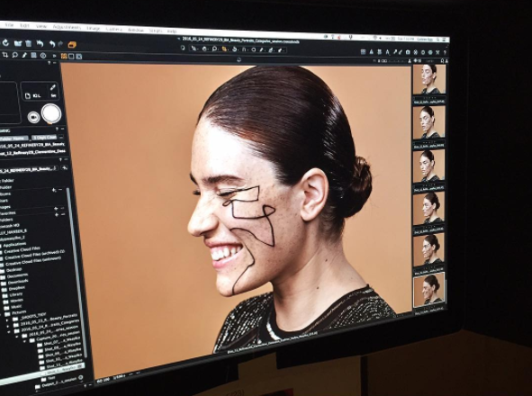The height and width of the screenshot is (396, 532).
Task: Select the Downloads folder
Action: click(x=15, y=283)
